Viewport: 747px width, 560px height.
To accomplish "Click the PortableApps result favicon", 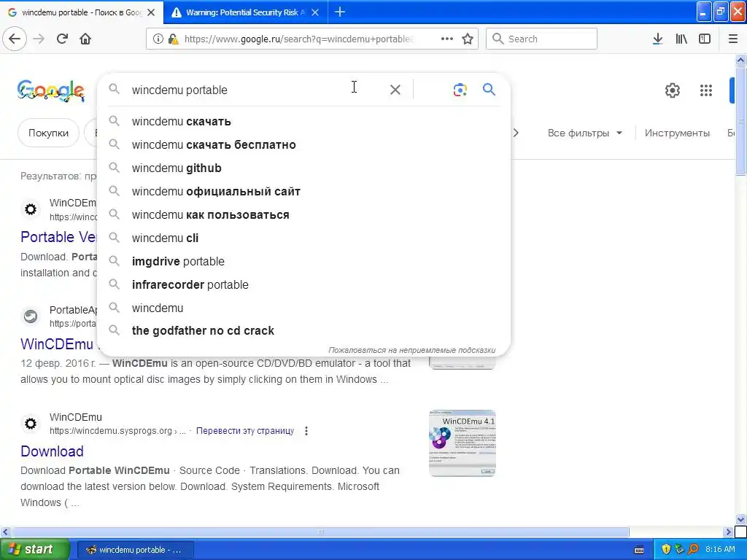I will (x=31, y=316).
